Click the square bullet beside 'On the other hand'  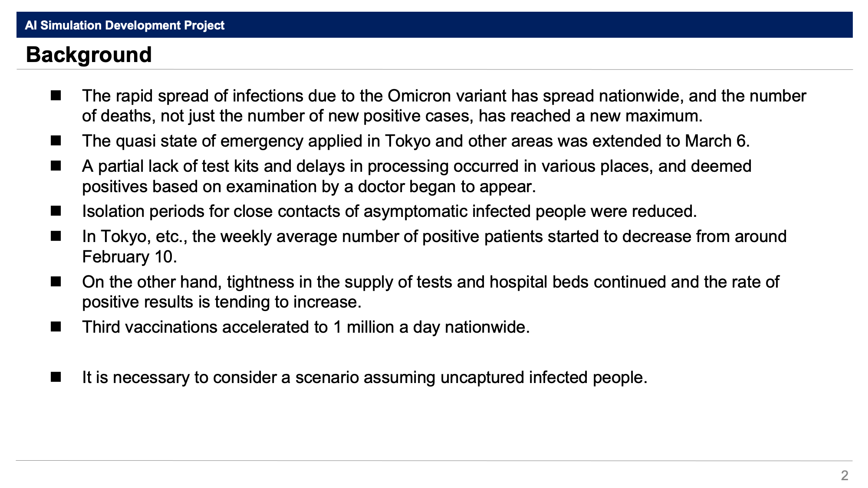[x=56, y=282]
